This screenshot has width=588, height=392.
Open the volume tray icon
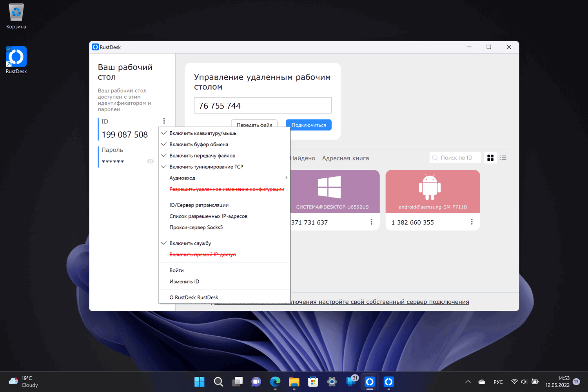click(524, 382)
